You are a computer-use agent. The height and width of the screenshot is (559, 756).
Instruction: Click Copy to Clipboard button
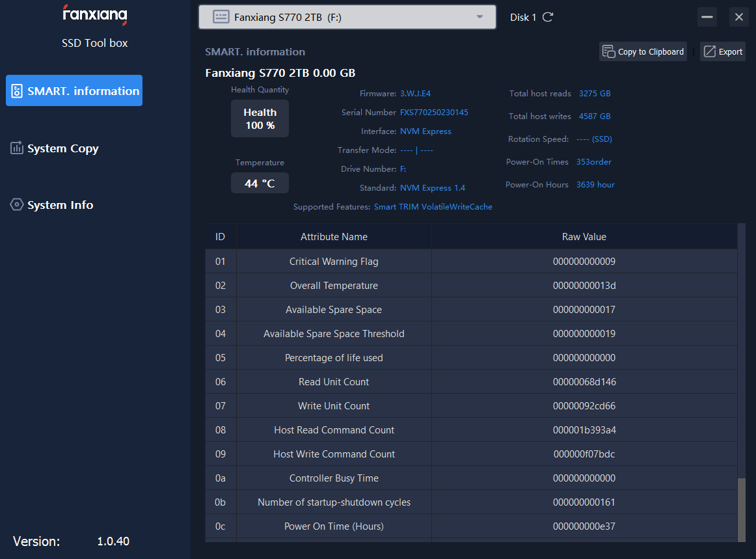pos(643,51)
